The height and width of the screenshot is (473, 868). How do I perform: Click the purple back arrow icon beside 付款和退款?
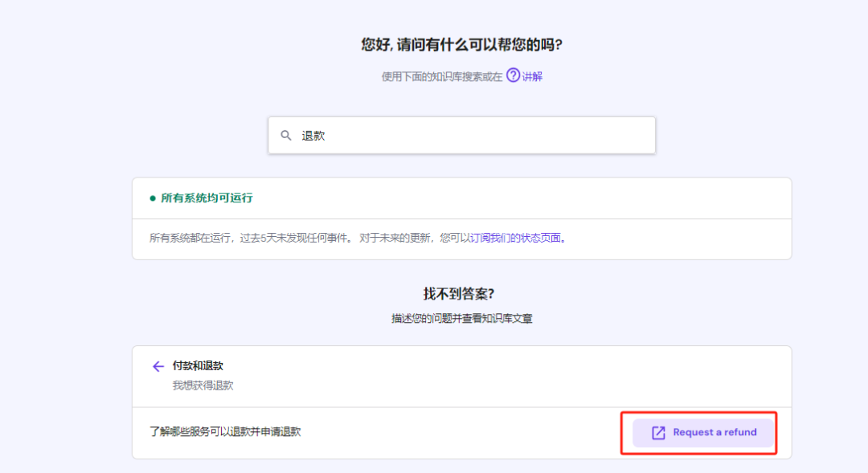click(x=158, y=366)
